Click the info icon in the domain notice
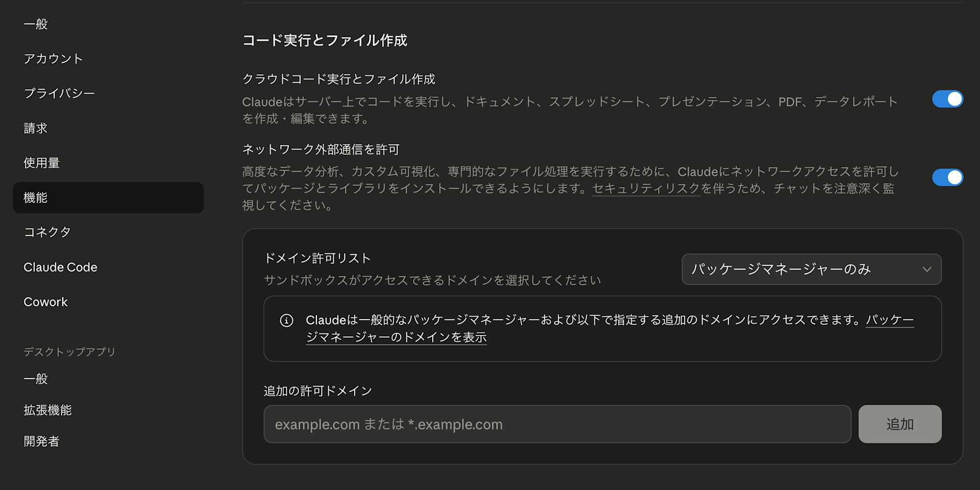 [287, 320]
